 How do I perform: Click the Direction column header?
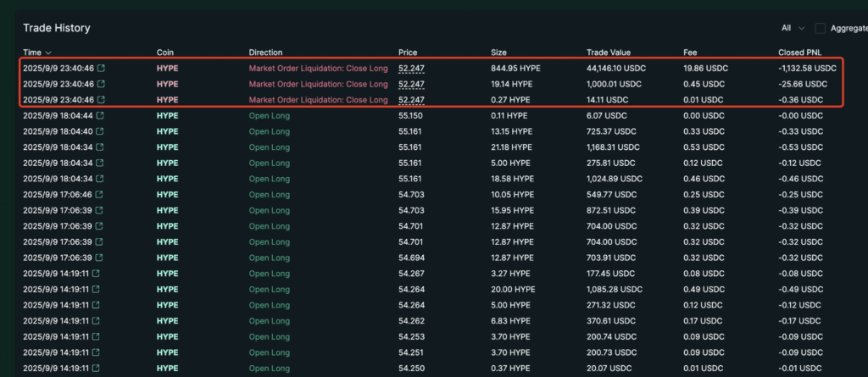[265, 53]
